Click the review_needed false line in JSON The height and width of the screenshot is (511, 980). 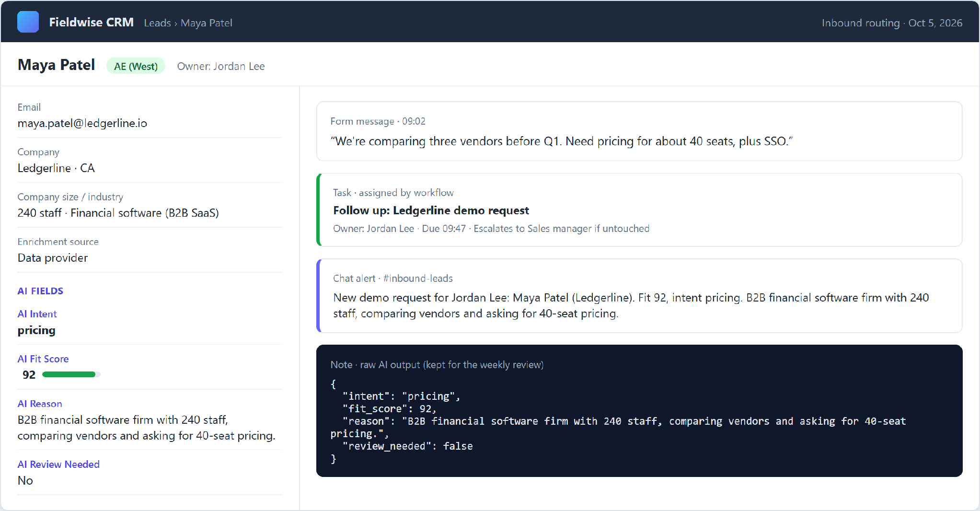click(407, 446)
